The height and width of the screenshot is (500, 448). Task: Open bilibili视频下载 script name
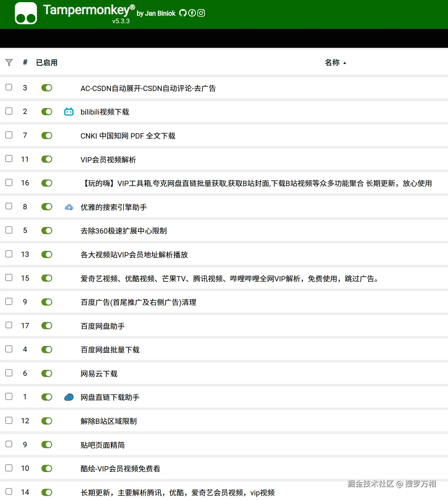point(105,112)
